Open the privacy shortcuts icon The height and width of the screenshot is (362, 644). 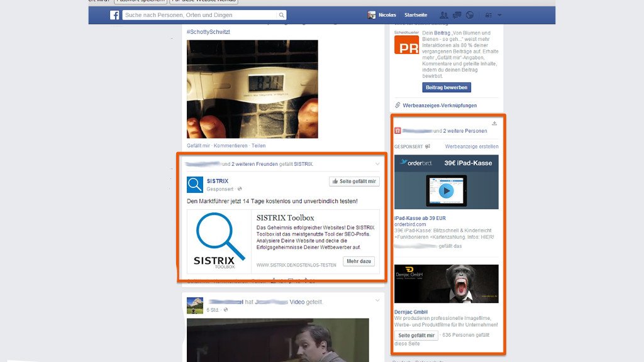click(x=488, y=15)
